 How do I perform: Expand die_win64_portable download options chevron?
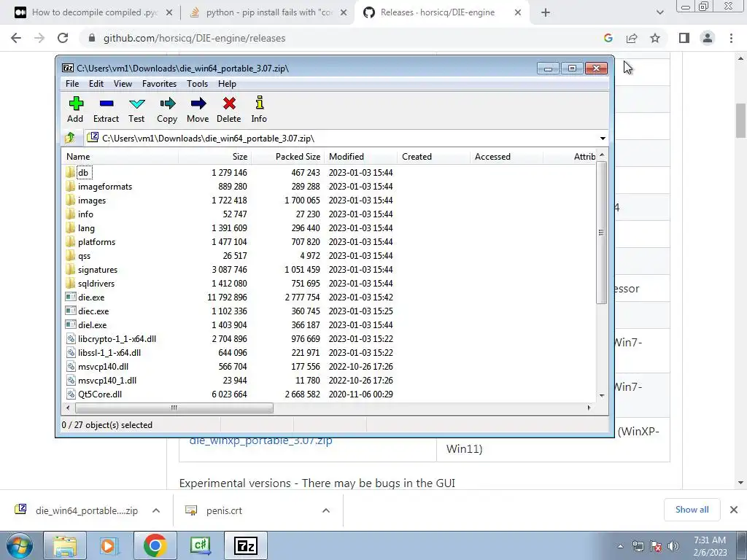pyautogui.click(x=156, y=510)
